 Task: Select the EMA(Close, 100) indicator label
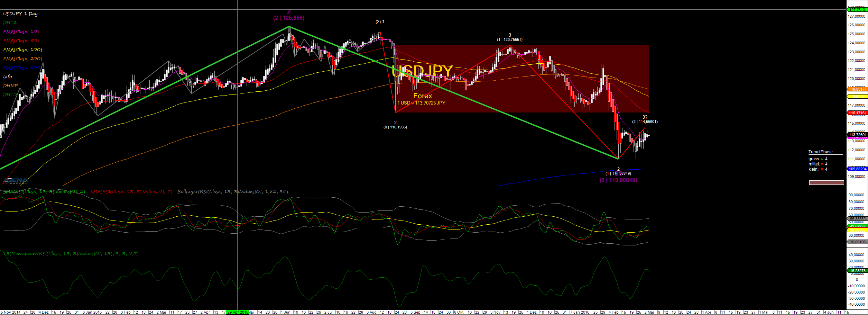23,50
